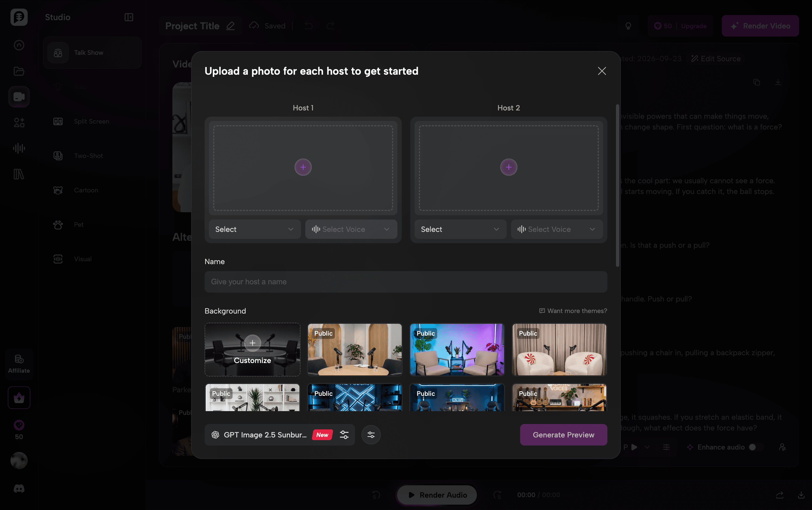Click the skip forward 5 seconds icon

(x=498, y=495)
